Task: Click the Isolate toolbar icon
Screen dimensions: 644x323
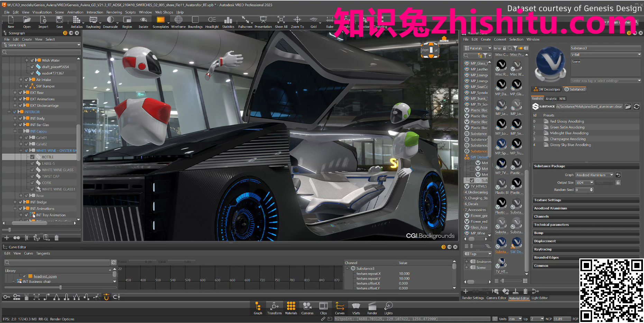Action: coord(144,22)
